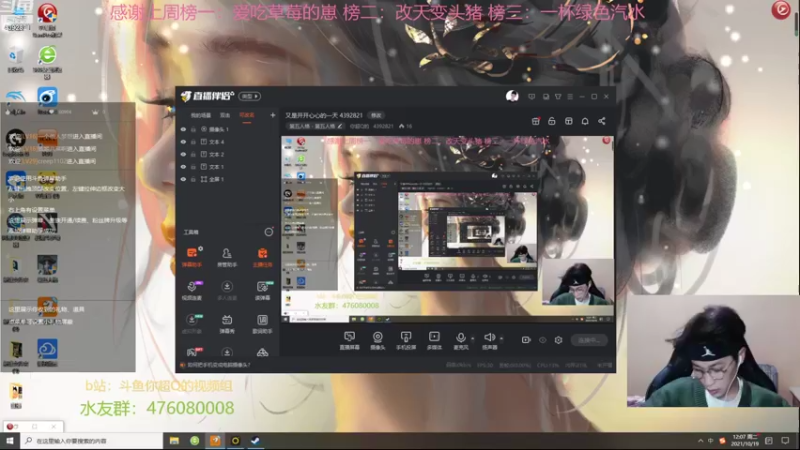Switch to the 我的场景 scene tab
This screenshot has height=450, width=800.
click(201, 115)
